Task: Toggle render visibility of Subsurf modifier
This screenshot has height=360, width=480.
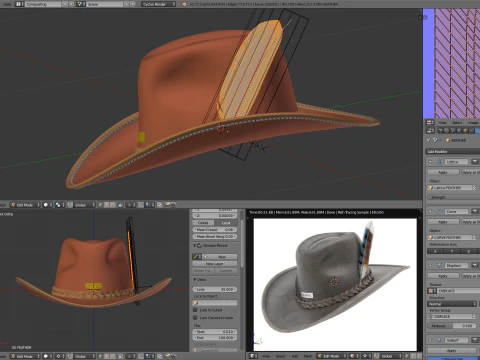Action: tap(474, 340)
